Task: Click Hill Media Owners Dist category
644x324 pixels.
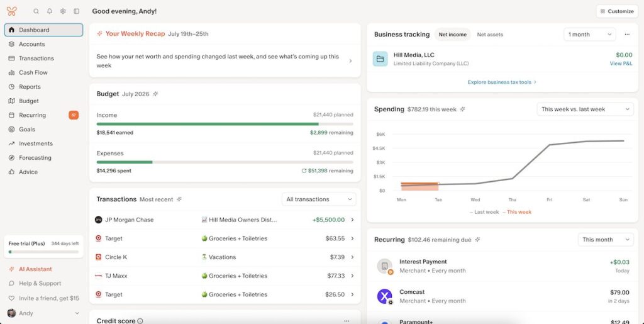Action: click(239, 220)
